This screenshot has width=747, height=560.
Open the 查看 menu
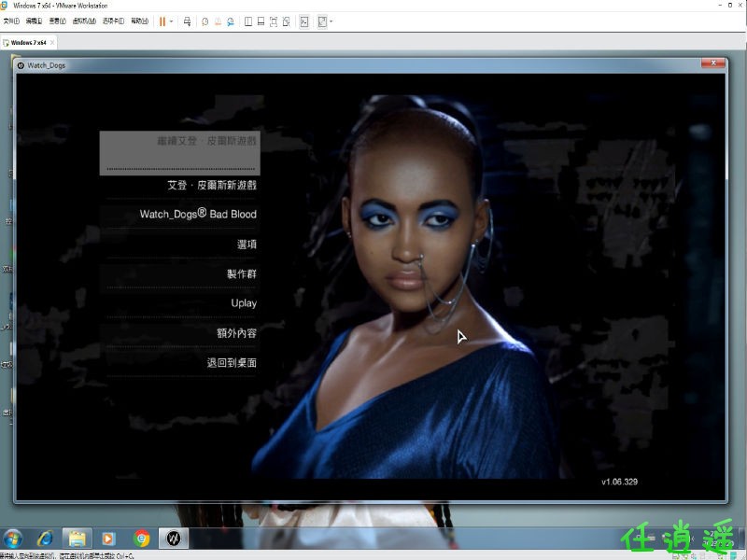pyautogui.click(x=57, y=21)
